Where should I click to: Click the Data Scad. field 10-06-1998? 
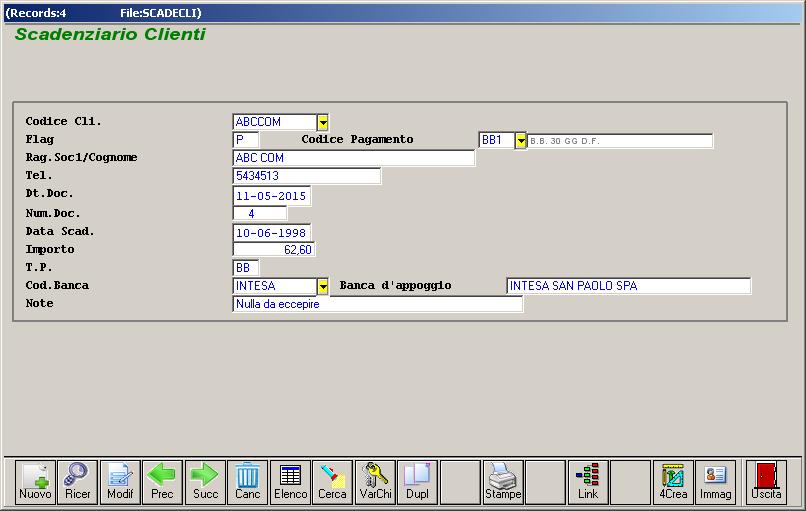[271, 233]
